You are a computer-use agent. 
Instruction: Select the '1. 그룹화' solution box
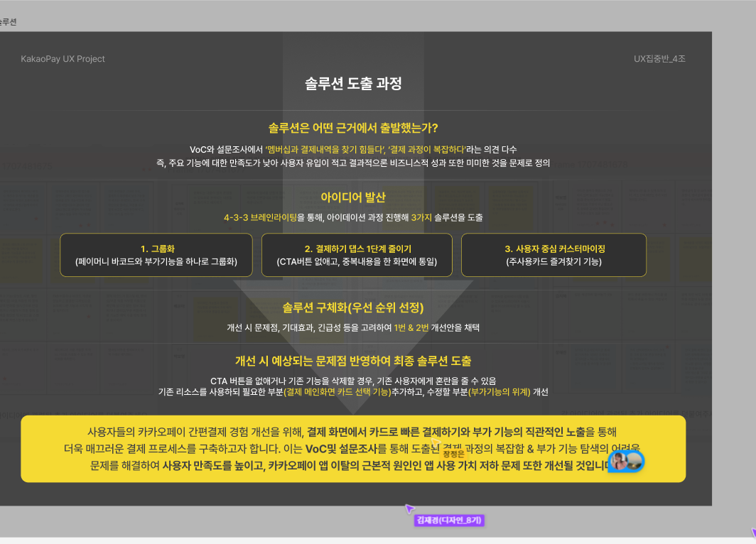pos(156,255)
